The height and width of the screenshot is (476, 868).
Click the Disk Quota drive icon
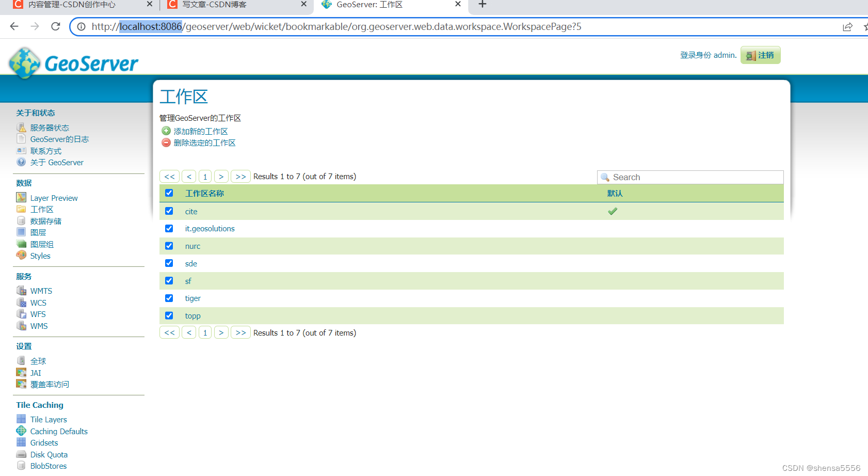point(21,454)
